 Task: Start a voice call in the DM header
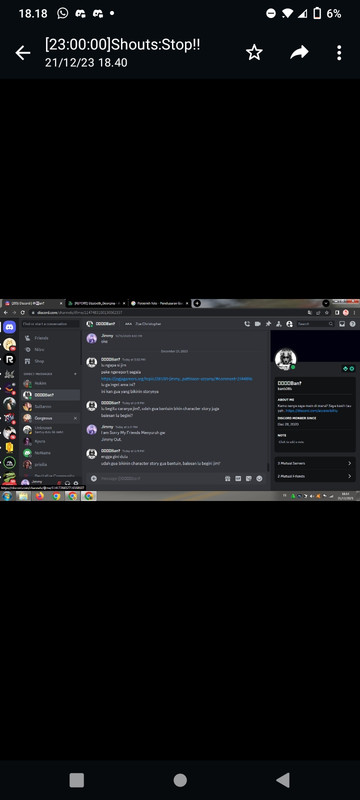pyautogui.click(x=247, y=324)
